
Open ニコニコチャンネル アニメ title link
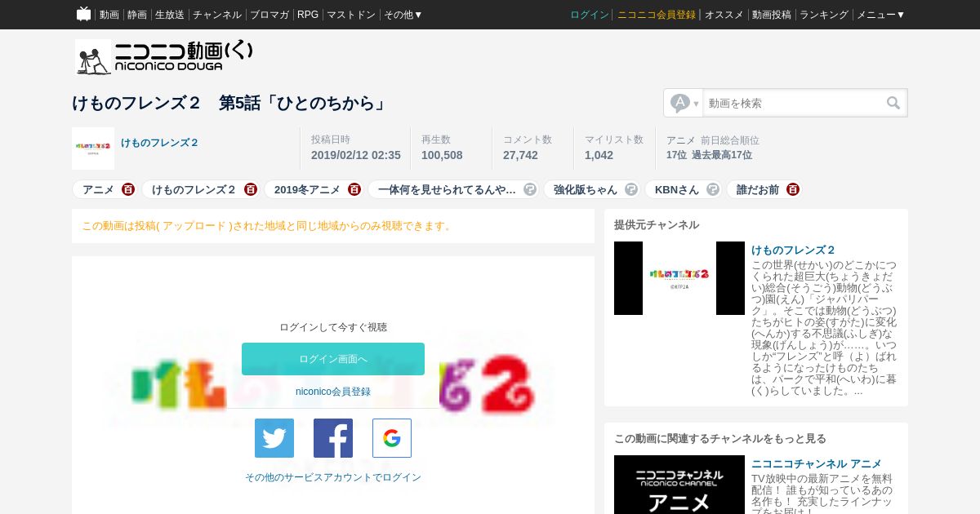click(817, 464)
